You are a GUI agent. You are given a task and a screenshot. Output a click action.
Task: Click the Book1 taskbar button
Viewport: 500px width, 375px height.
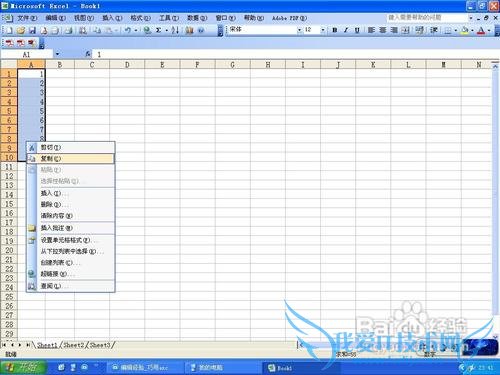(301, 368)
